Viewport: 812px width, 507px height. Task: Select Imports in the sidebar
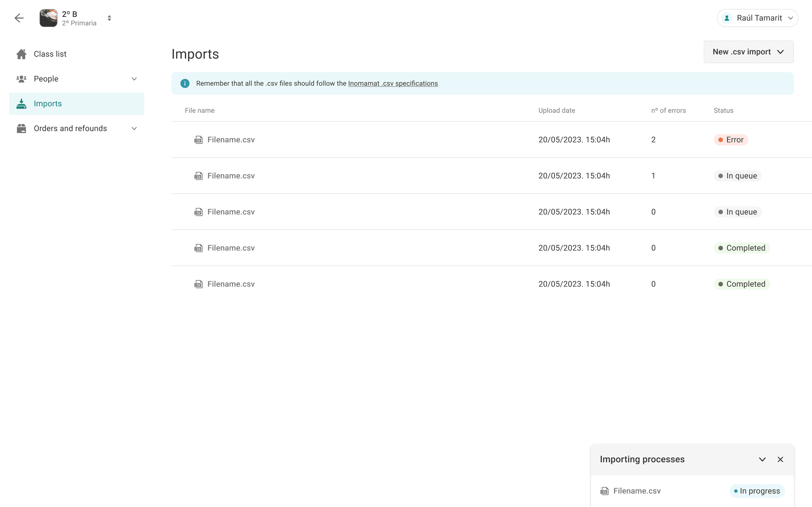pos(48,104)
